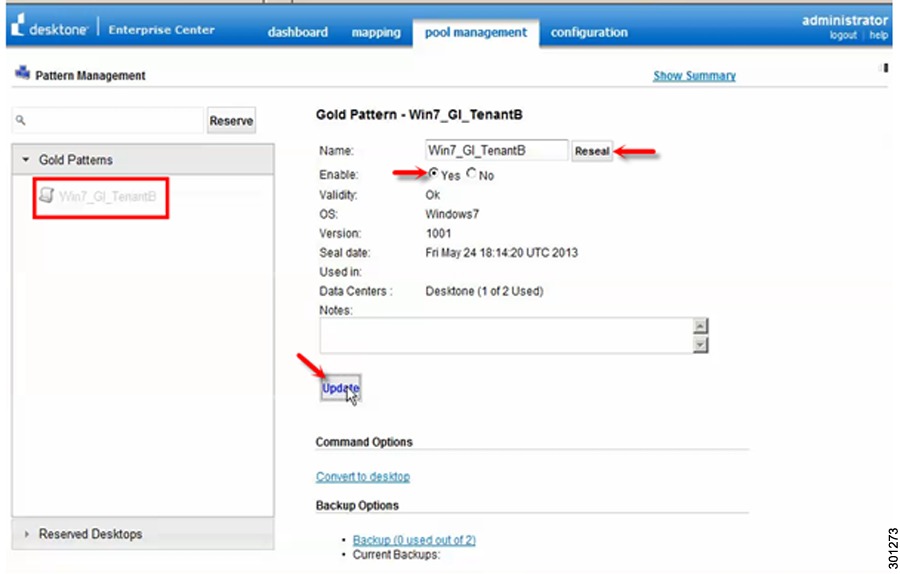900x574 pixels.
Task: Click the search magnifier icon
Action: tap(21, 120)
